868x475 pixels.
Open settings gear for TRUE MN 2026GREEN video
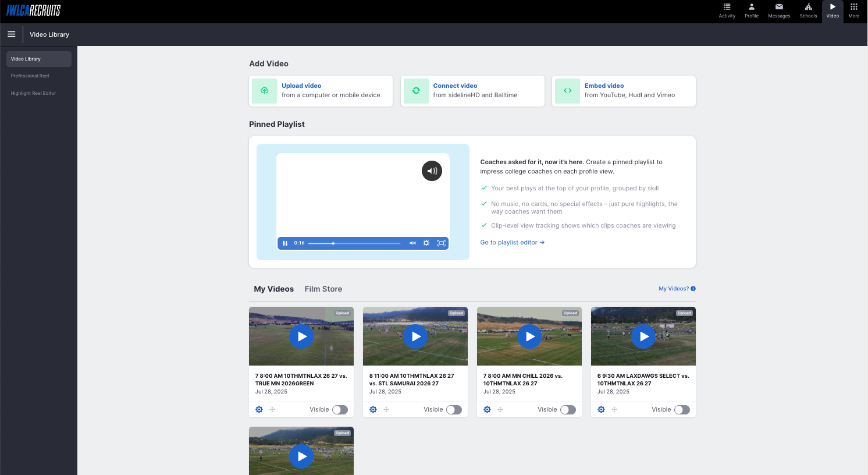pyautogui.click(x=259, y=410)
